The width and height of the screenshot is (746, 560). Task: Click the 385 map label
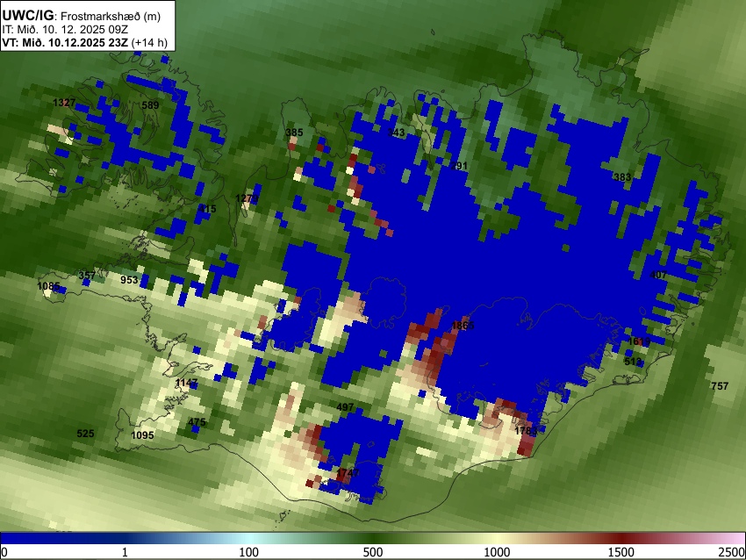294,133
